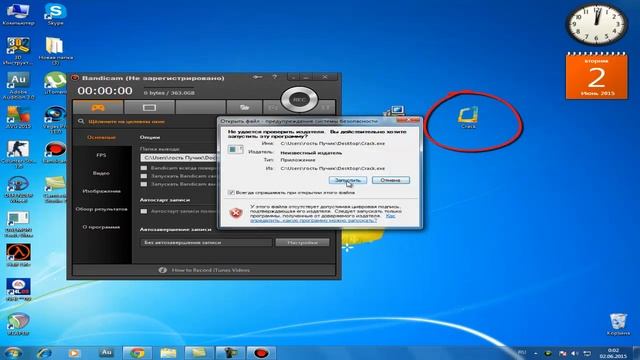The image size is (640, 360).
Task: Open the Vegas Pro desktop shortcut
Action: pyautogui.click(x=55, y=120)
